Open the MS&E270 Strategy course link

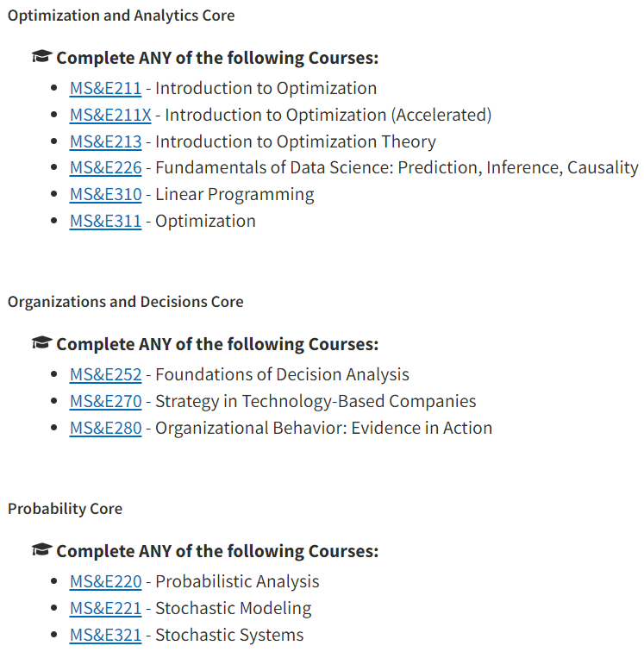(x=105, y=401)
